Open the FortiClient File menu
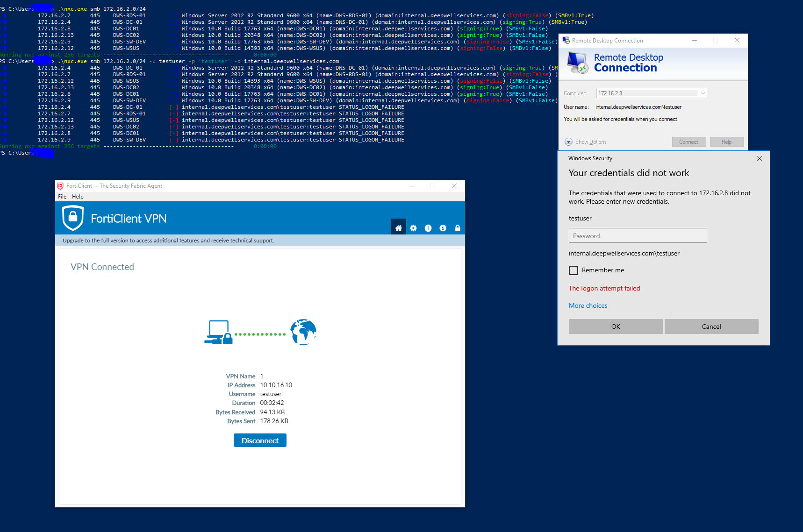This screenshot has width=803, height=532. (x=62, y=197)
